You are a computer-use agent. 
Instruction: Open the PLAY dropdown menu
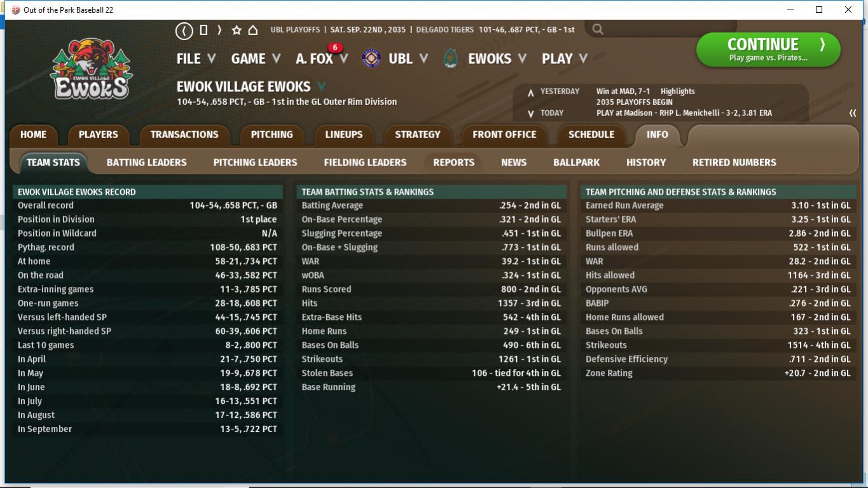[x=564, y=59]
